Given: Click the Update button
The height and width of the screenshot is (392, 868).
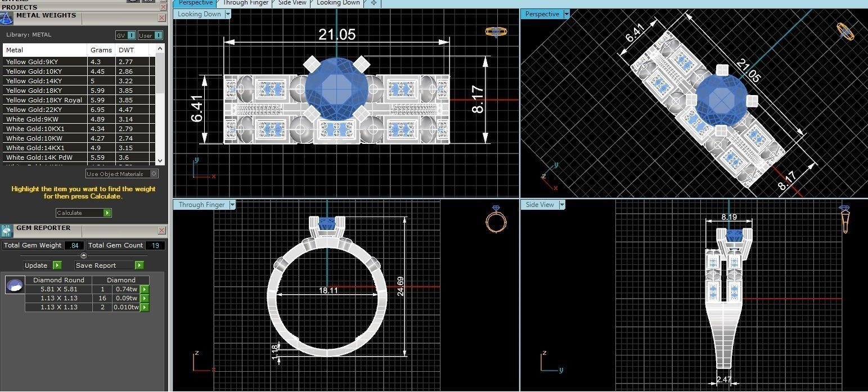Looking at the screenshot, I should [43, 265].
